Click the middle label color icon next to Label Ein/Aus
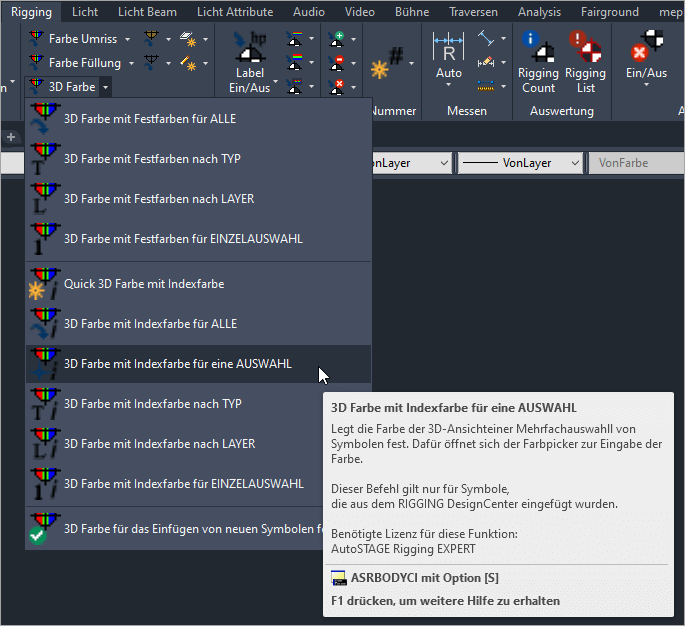 [295, 63]
